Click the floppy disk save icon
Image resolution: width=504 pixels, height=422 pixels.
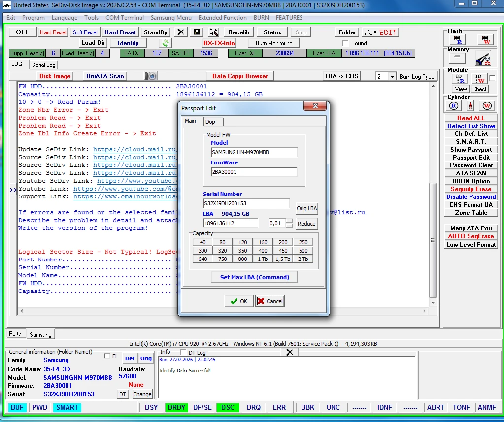[x=197, y=32]
